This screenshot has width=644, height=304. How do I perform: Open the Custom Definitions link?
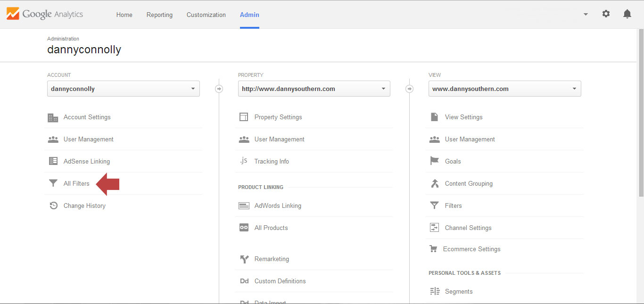click(x=280, y=281)
